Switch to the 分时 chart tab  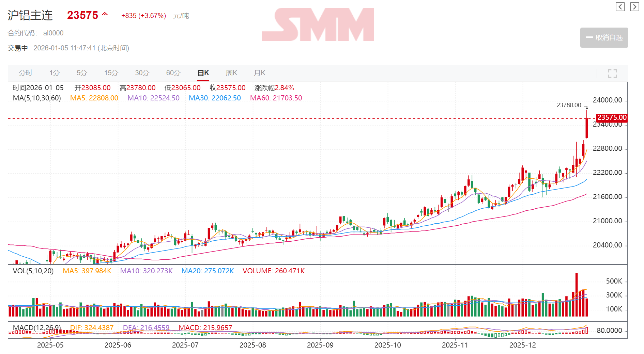point(25,73)
